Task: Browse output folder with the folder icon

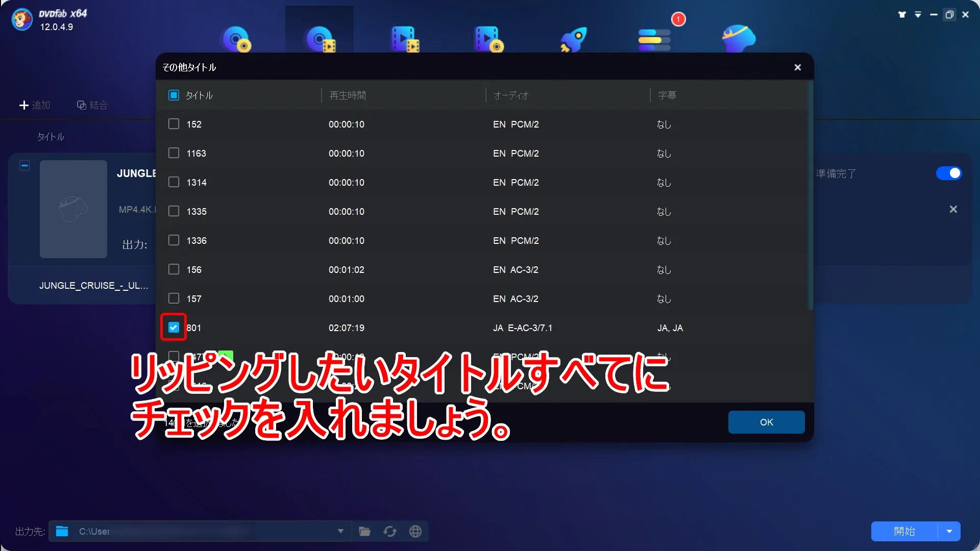Action: coord(364,532)
